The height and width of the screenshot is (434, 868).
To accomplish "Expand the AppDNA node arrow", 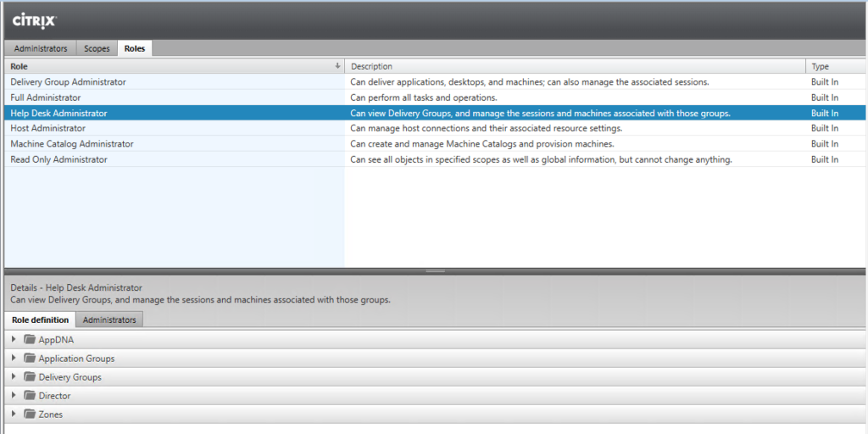I will (x=14, y=339).
